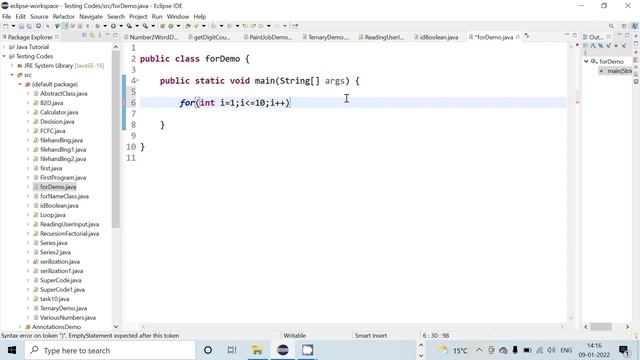Click the Outline scroll right arrow
The image size is (640, 360).
coord(627,327)
